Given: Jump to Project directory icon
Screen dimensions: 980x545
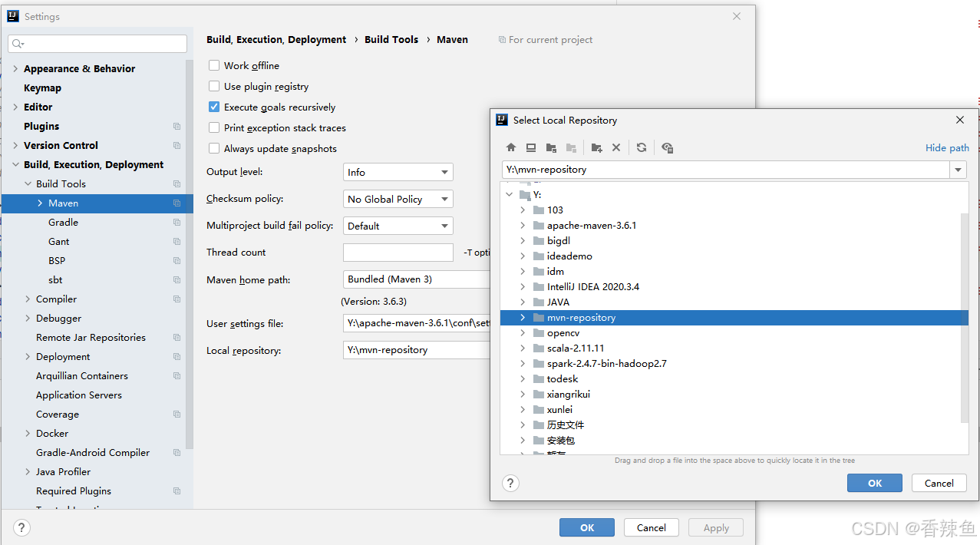Looking at the screenshot, I should [x=551, y=147].
